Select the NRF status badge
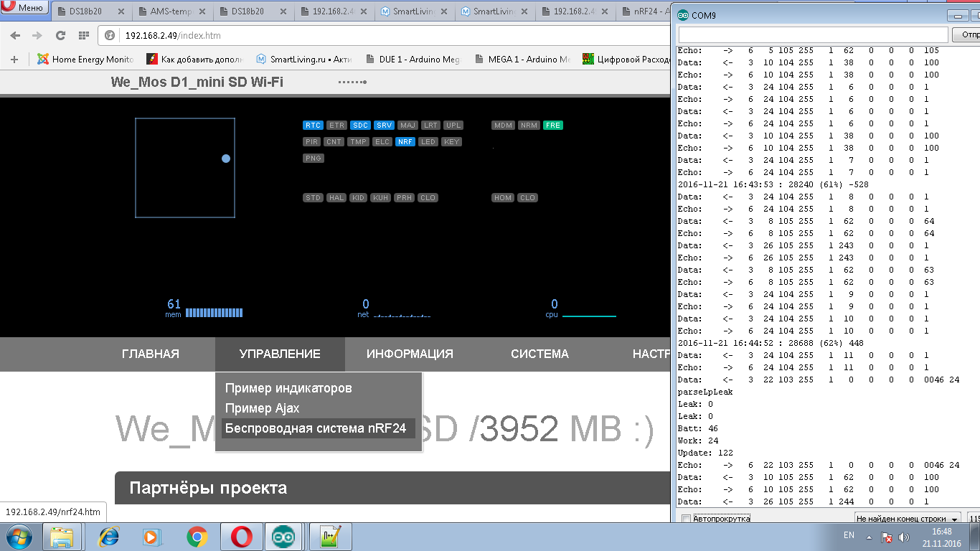Viewport: 980px width, 551px height. click(405, 141)
